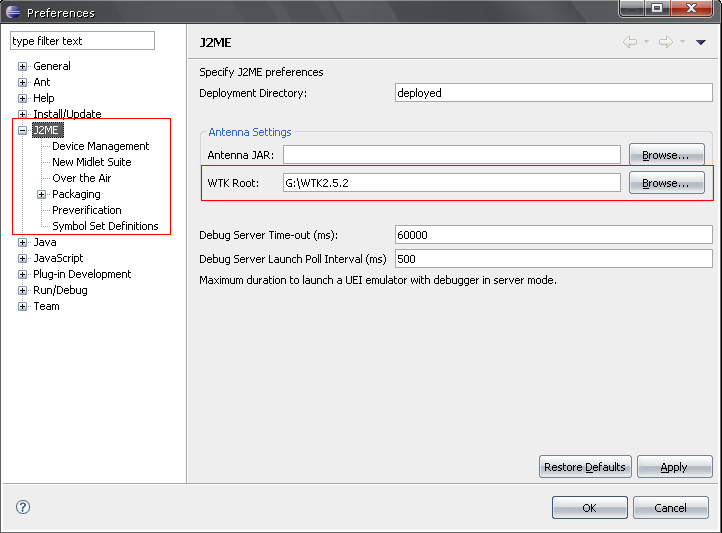Open the view menu triangle icon

(701, 42)
